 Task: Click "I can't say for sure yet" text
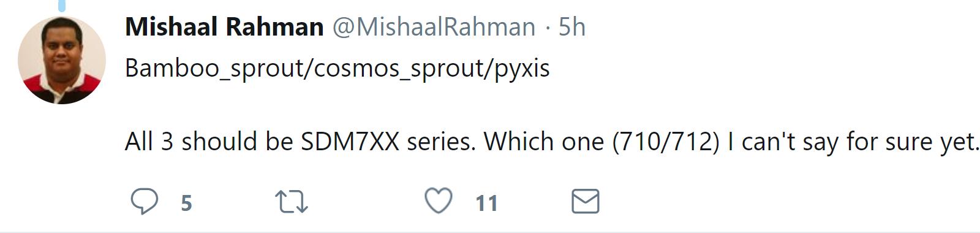(853, 142)
